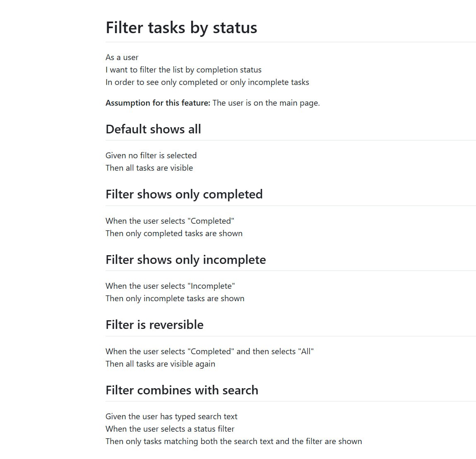
Task: Click "I want to filter the list" line
Action: pyautogui.click(x=183, y=70)
